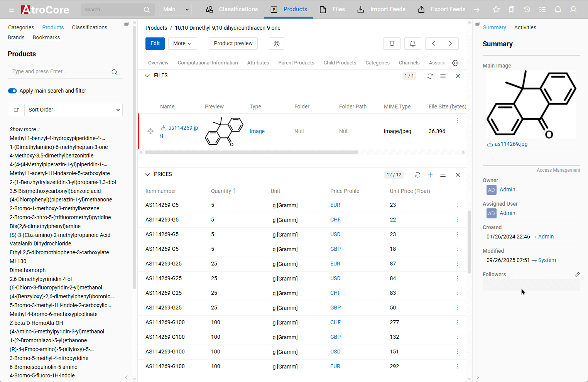588x382 pixels.
Task: Click the notification bell button beside bookmark
Action: click(x=412, y=44)
